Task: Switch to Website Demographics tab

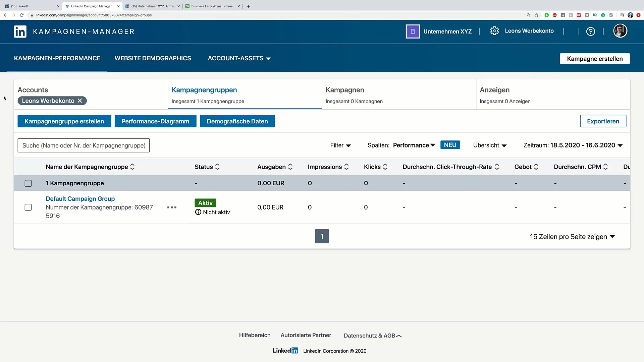Action: (153, 58)
